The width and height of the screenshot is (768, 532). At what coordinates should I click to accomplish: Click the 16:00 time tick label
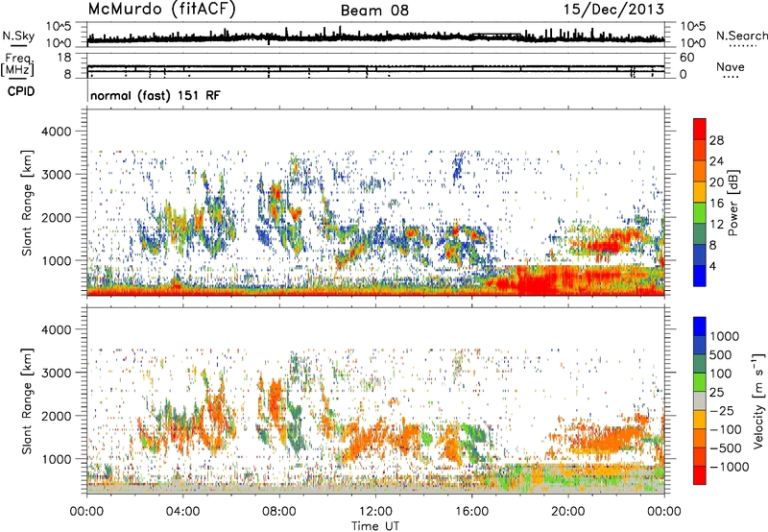coord(471,512)
